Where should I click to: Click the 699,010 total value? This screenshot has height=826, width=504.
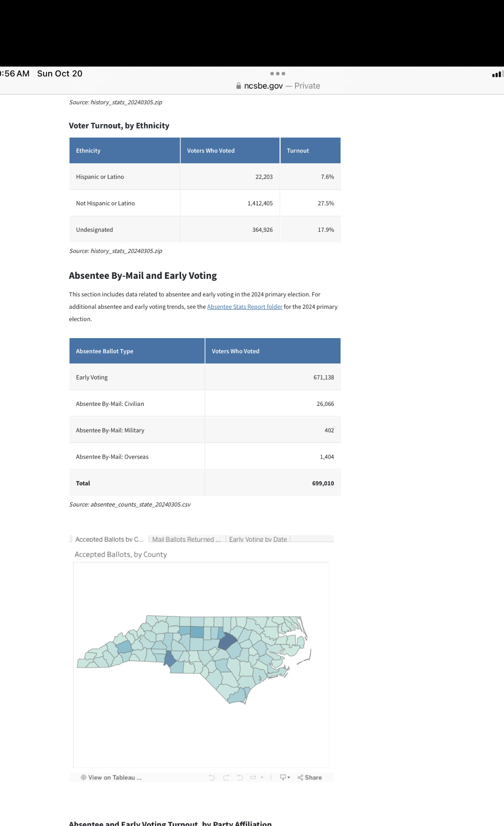pos(323,483)
